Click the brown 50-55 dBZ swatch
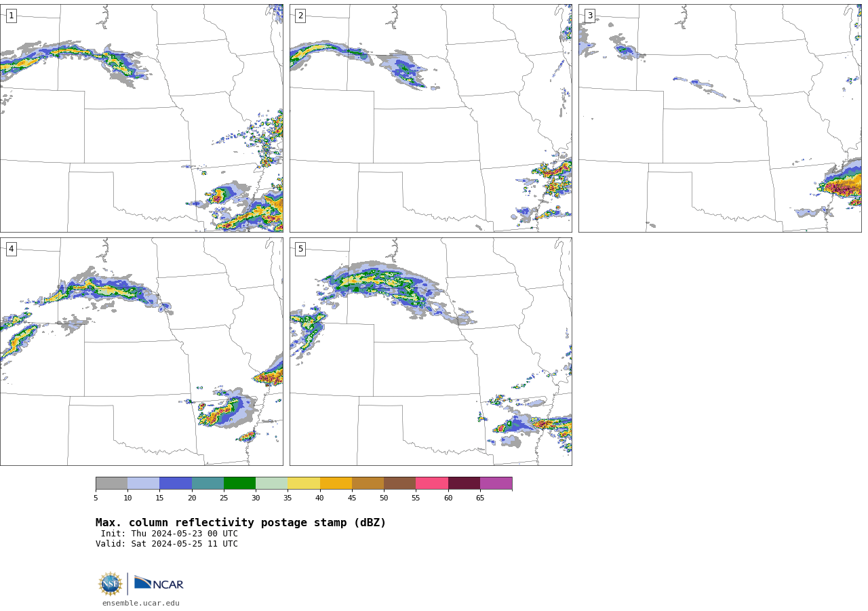This screenshot has width=868, height=611. click(399, 483)
